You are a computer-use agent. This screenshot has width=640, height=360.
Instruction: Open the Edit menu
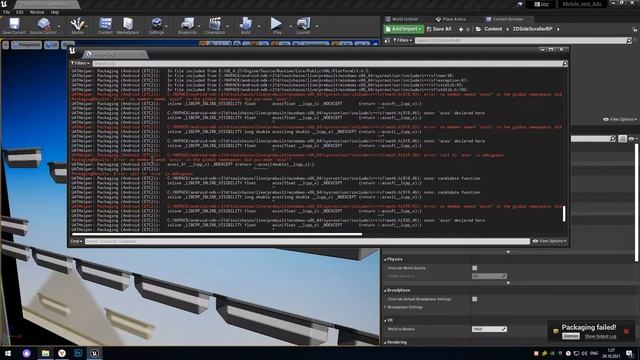20,12
